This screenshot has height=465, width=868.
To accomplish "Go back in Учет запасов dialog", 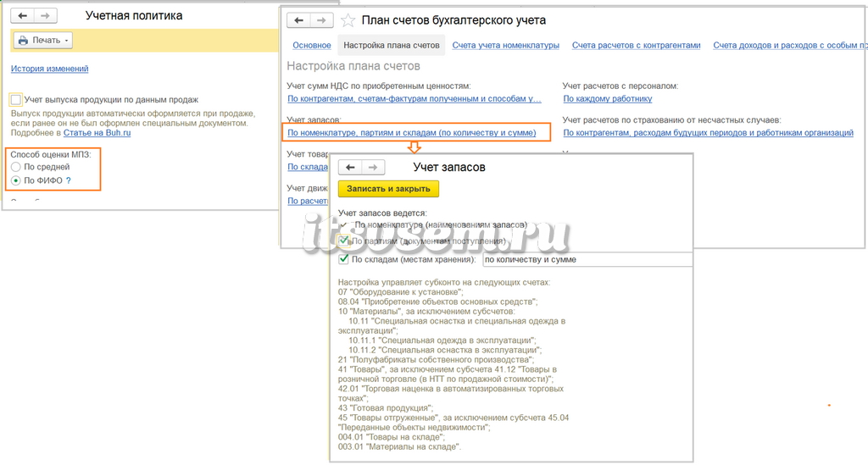I will tap(350, 167).
